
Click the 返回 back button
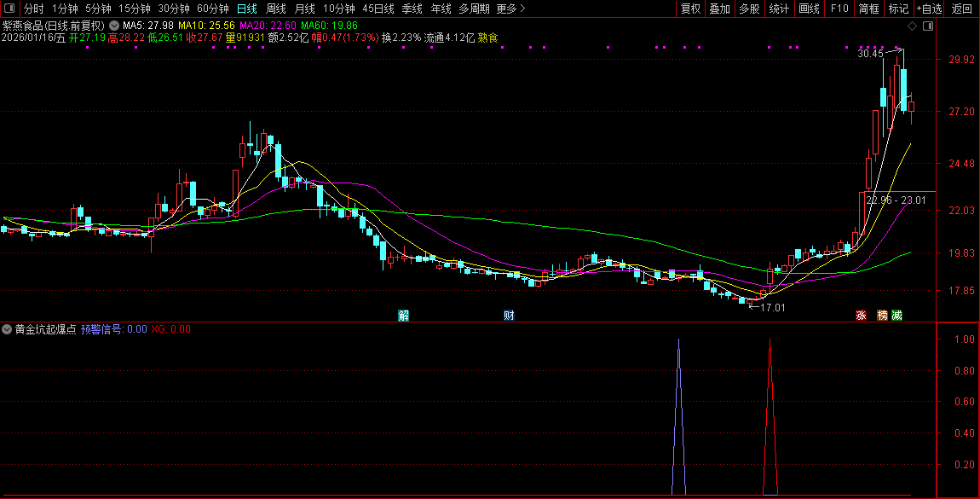(x=962, y=9)
